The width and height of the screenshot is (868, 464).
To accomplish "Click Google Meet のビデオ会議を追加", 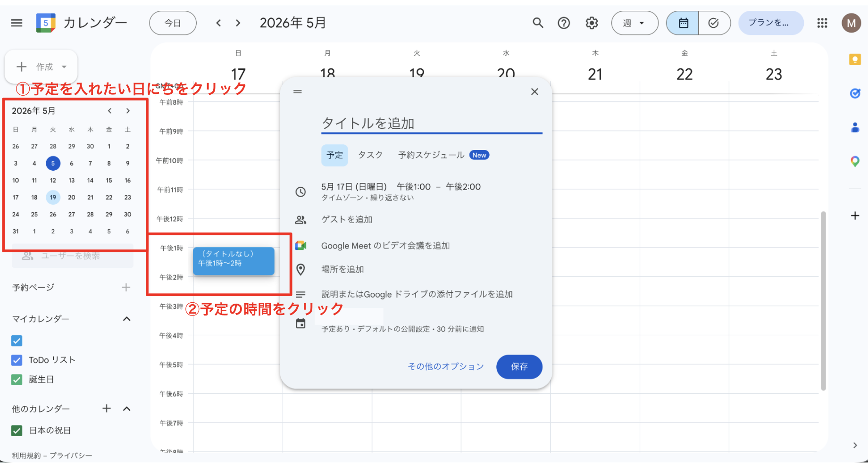I will point(385,246).
